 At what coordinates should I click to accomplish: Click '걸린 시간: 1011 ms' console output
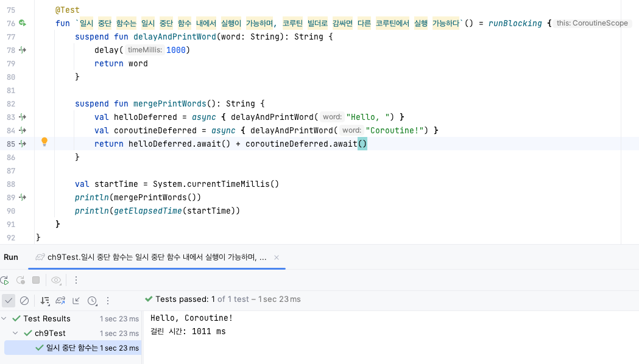point(188,331)
